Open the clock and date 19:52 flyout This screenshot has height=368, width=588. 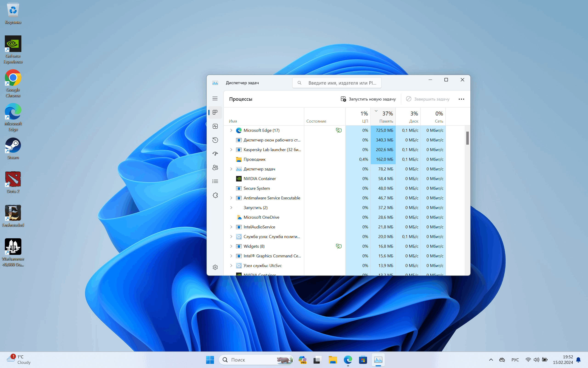(x=563, y=360)
